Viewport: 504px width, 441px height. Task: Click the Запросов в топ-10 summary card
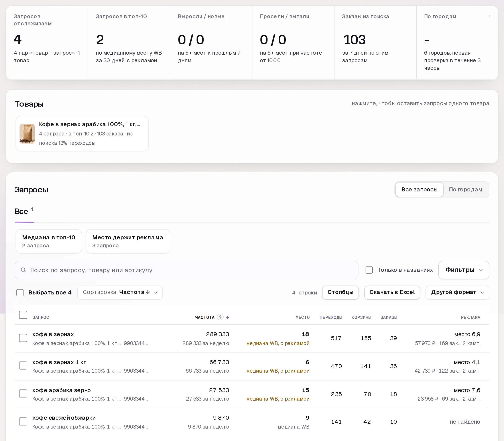pos(129,43)
